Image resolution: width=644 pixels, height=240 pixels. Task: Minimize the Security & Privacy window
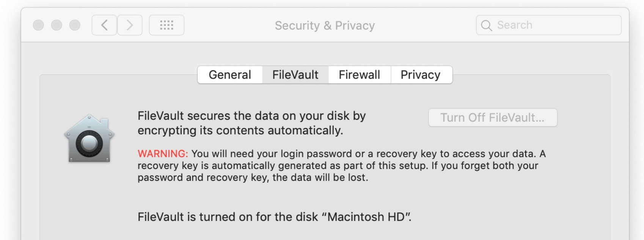point(57,25)
